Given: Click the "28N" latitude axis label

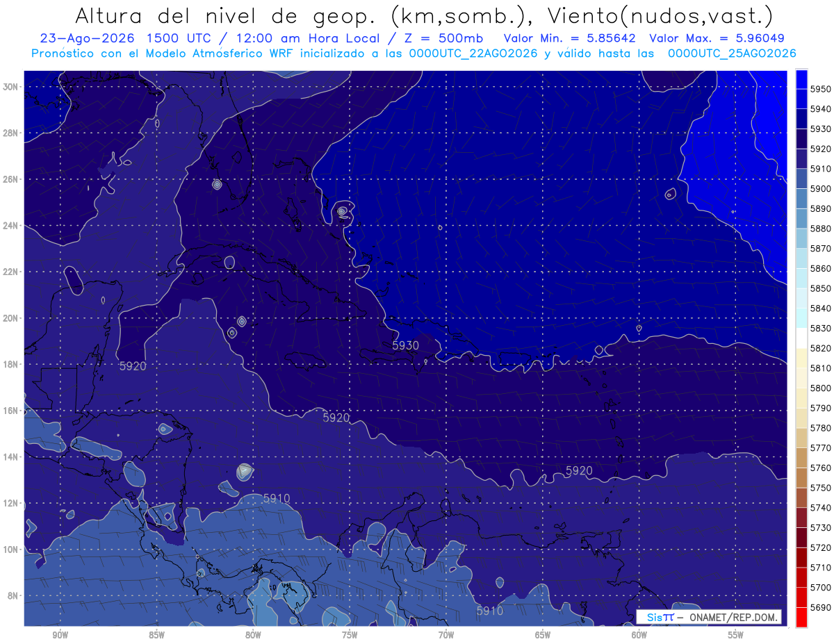Looking at the screenshot, I should (10, 133).
